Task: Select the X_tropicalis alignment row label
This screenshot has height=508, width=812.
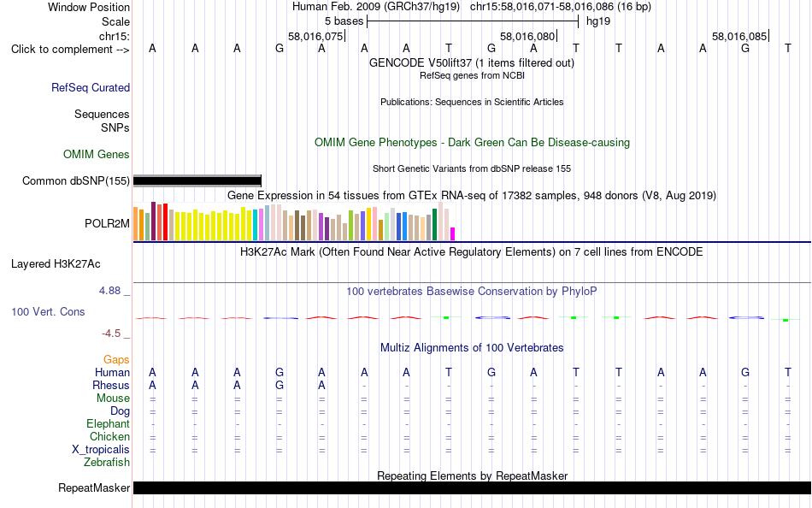Action: 101,450
